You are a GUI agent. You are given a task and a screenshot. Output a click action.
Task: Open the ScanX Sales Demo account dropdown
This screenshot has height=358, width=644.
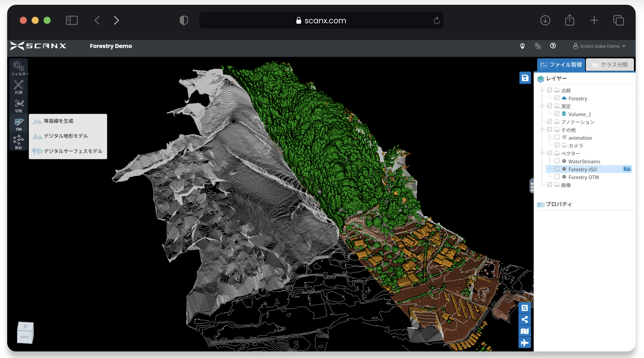coord(599,46)
